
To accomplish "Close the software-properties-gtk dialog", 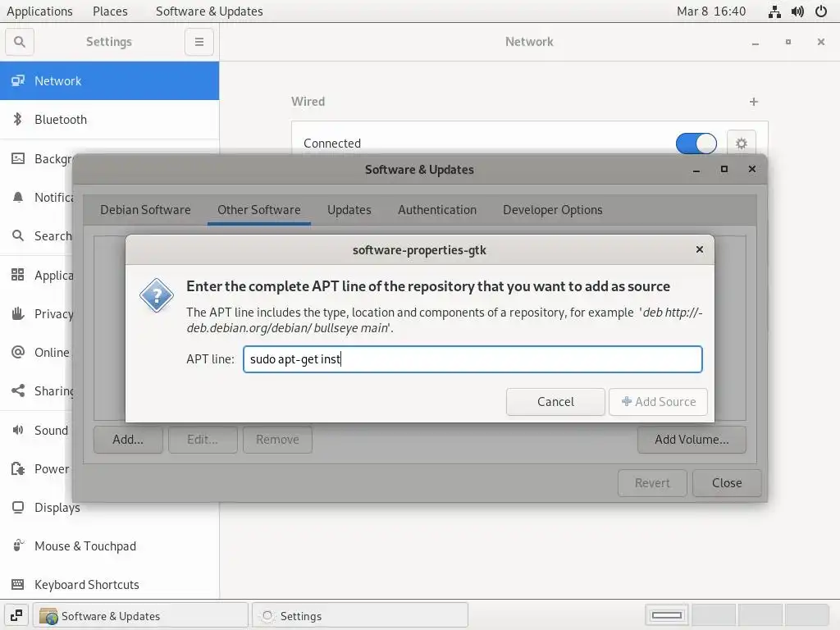I will click(699, 249).
